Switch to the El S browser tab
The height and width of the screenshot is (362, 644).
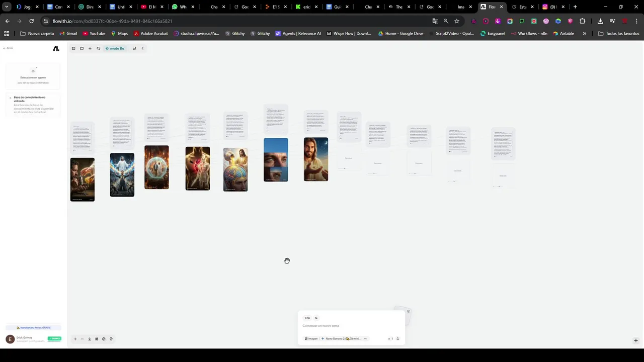275,7
